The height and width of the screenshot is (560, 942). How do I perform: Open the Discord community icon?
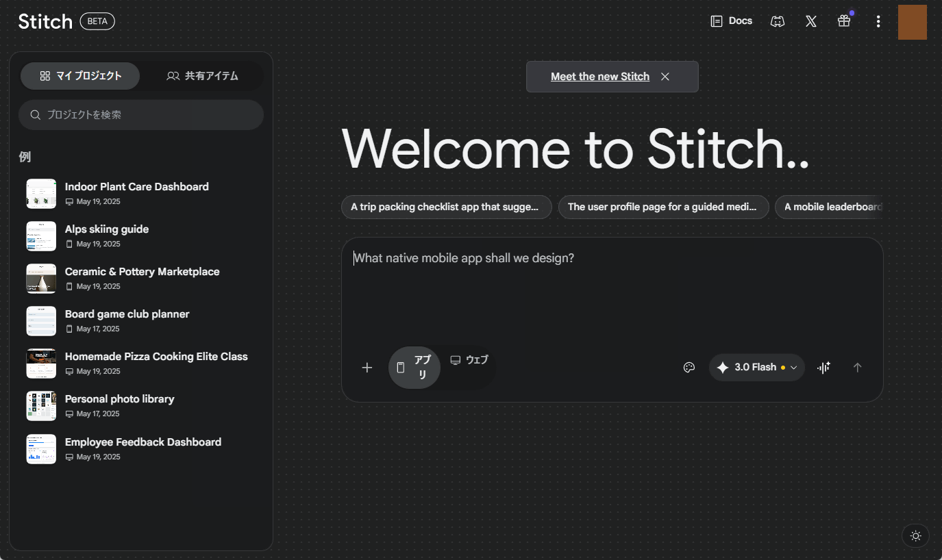778,21
